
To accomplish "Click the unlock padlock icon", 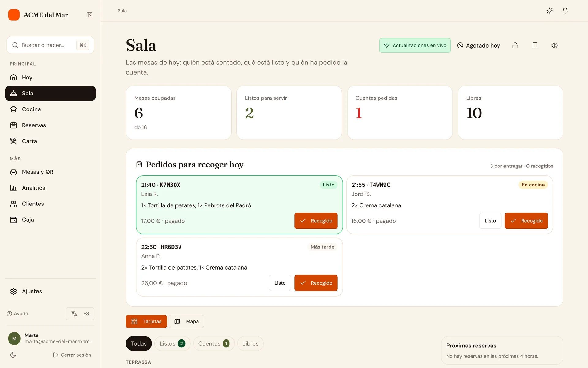I will click(x=515, y=45).
